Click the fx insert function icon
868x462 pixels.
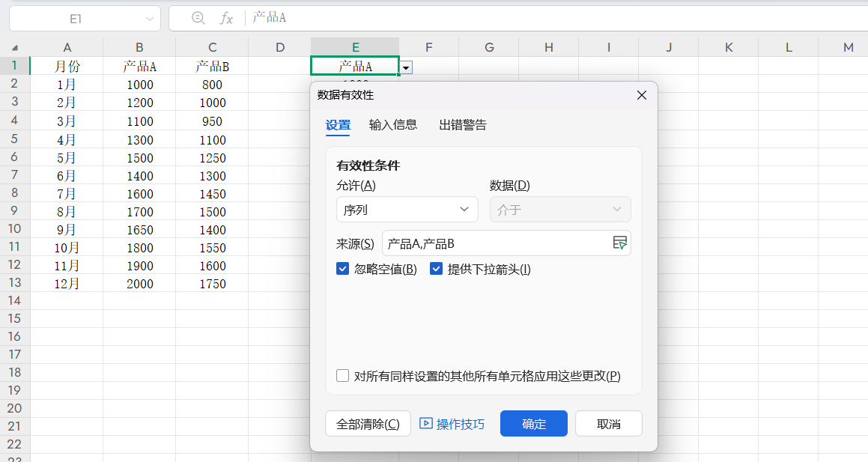226,19
